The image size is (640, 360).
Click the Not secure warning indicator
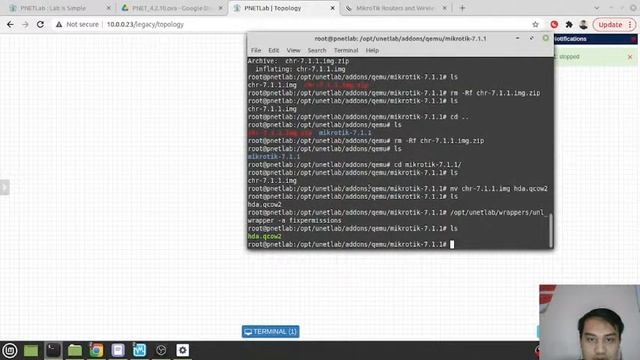pyautogui.click(x=77, y=24)
